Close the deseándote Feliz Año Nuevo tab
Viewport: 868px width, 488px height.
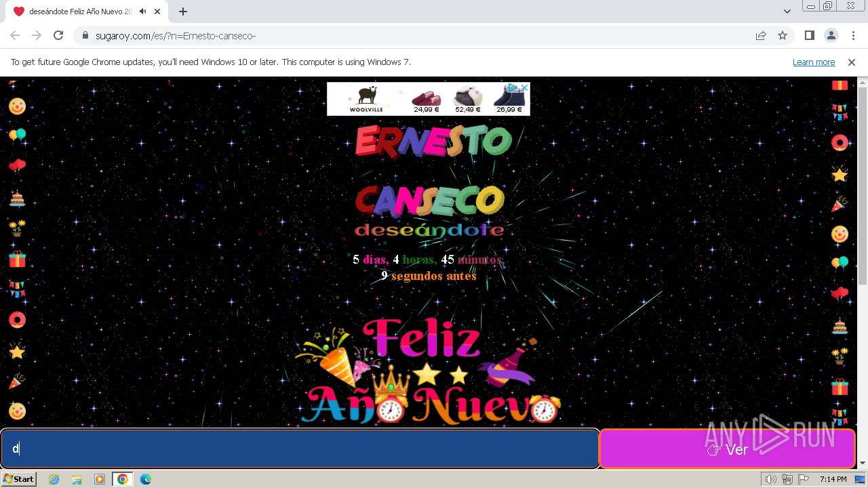coord(157,12)
